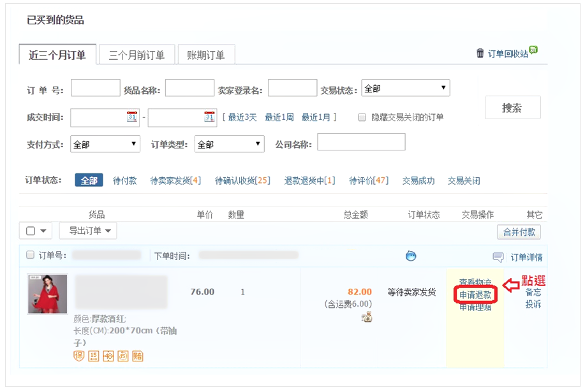The image size is (585, 392).
Task: Check the box next to 订单号
Action: 30,256
